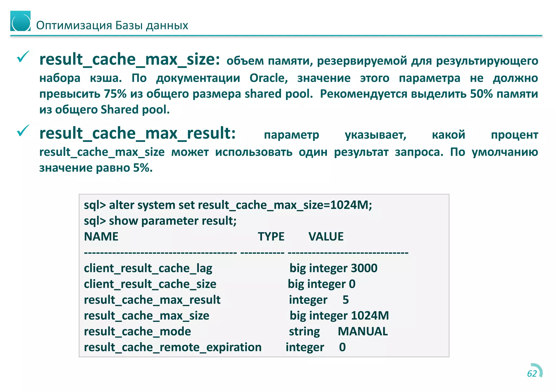555x392 pixels.
Task: Click the value 'big integer 3000'
Action: (x=333, y=268)
